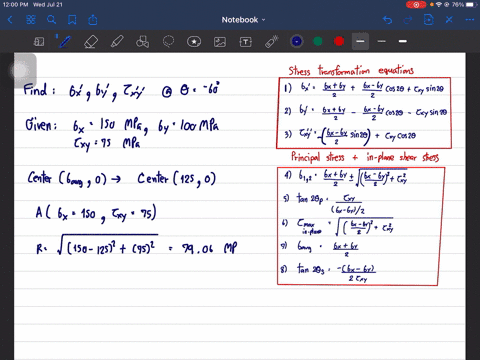The height and width of the screenshot is (360, 480).
Task: Open the thumbnail grid view
Action: tap(31, 20)
